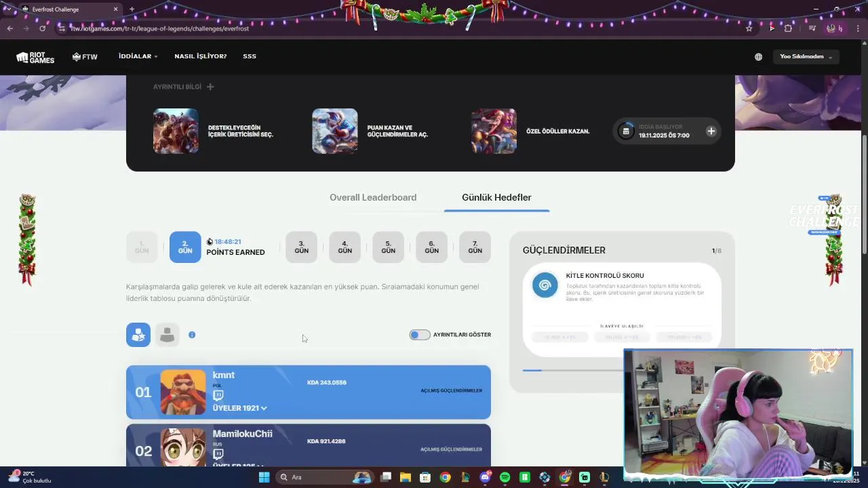
Task: Reload the page
Action: click(x=42, y=28)
